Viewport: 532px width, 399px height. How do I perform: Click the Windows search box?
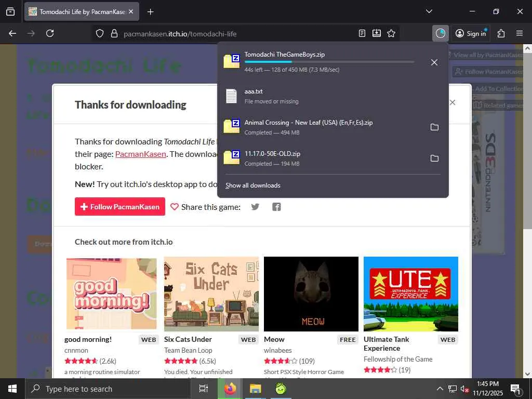[x=108, y=389]
